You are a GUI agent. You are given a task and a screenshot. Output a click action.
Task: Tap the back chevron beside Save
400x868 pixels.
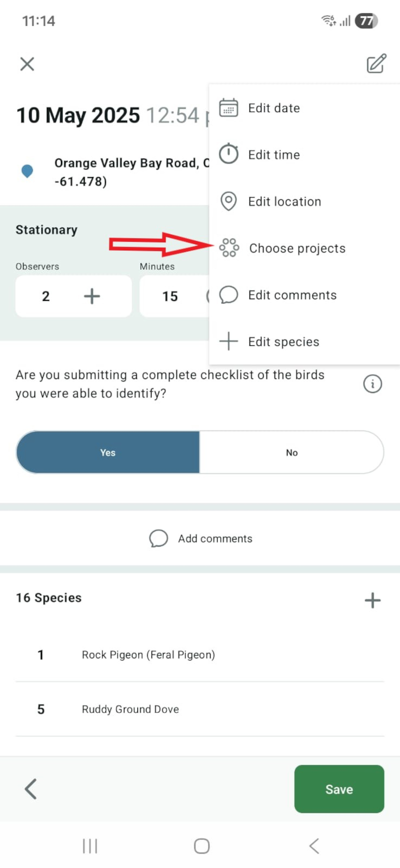coord(31,789)
